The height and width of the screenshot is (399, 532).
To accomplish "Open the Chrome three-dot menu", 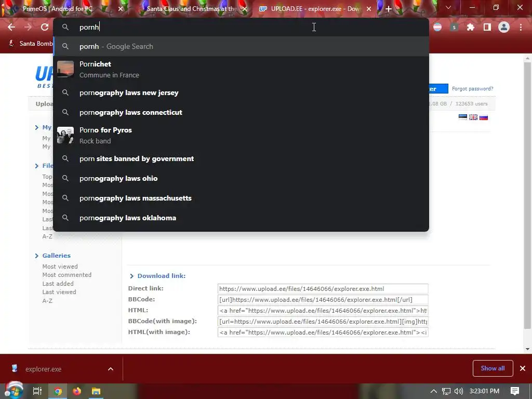I will point(521,27).
